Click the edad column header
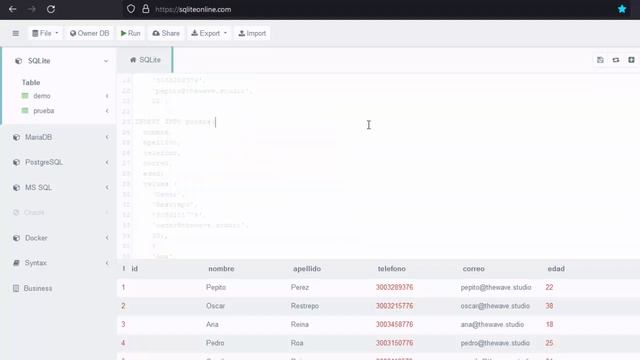Screen dimensions: 640x360 pyautogui.click(x=556, y=269)
